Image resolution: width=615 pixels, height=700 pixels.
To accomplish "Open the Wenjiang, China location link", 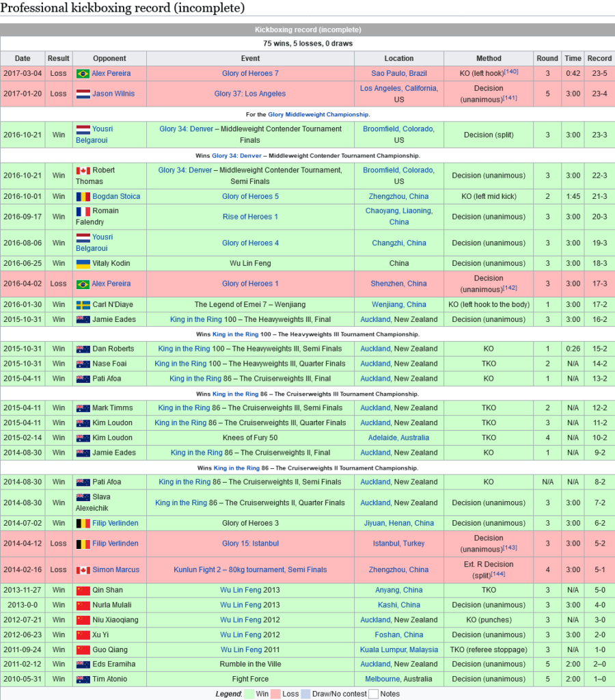I will [x=399, y=305].
